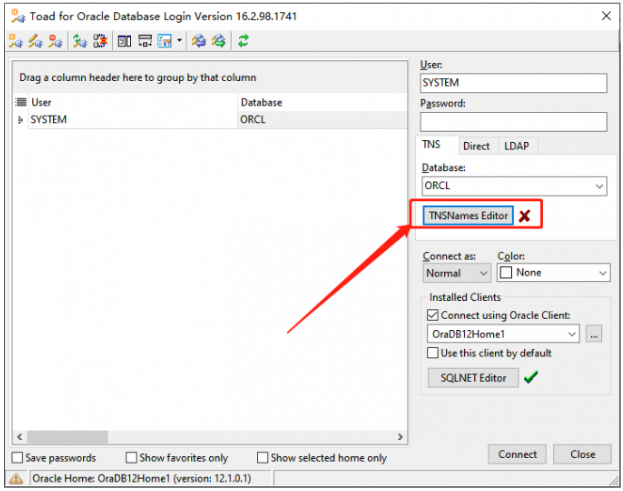Uncheck the Connect using Oracle Client checkbox
Viewport: 623px width, 491px height.
click(x=433, y=315)
